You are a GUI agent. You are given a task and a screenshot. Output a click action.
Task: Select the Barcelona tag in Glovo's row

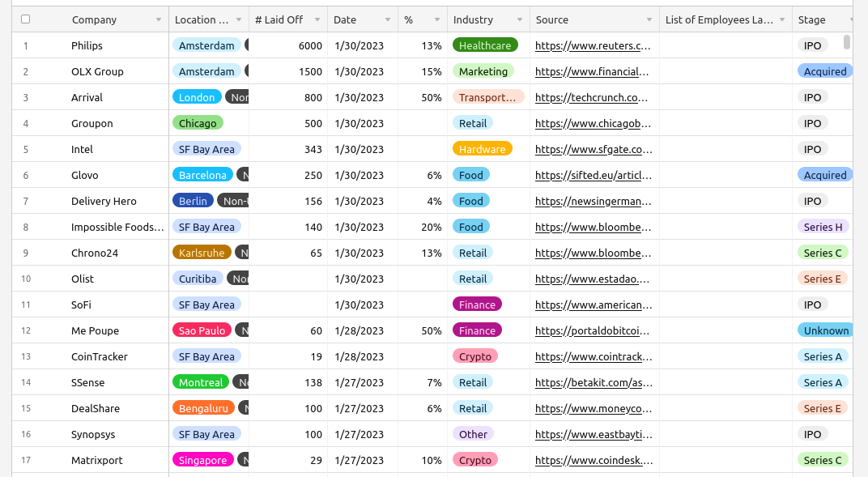202,176
